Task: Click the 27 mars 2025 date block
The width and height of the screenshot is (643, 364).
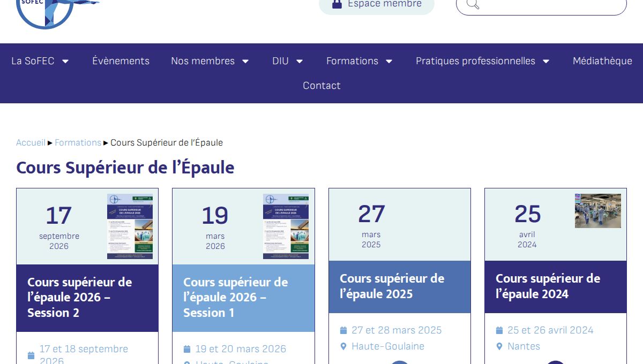Action: [371, 225]
